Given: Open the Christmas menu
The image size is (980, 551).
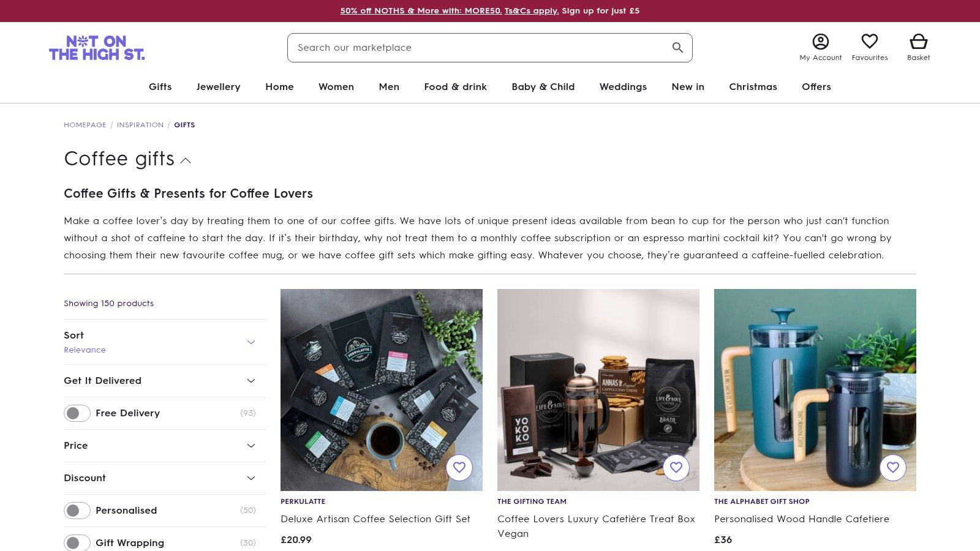Looking at the screenshot, I should click(x=753, y=87).
